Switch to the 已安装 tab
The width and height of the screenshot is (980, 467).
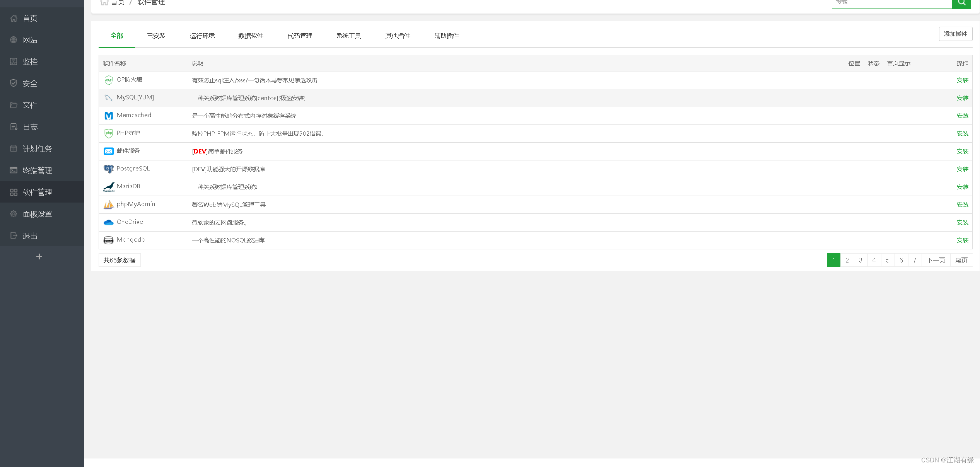tap(156, 36)
